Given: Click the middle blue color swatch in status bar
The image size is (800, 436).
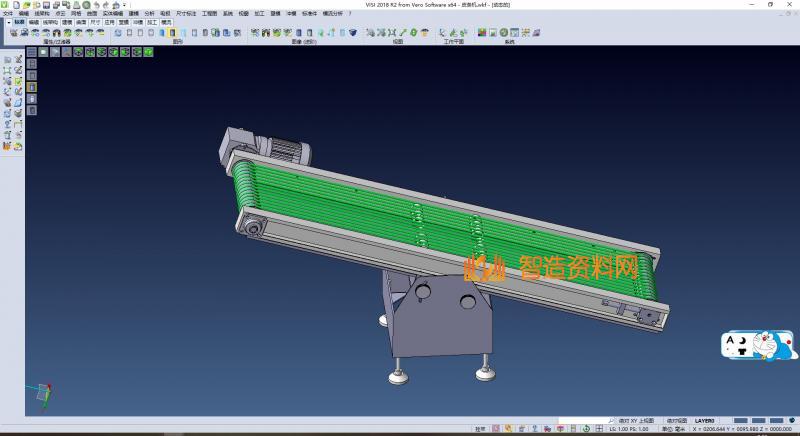Looking at the screenshot, I should pos(758,421).
